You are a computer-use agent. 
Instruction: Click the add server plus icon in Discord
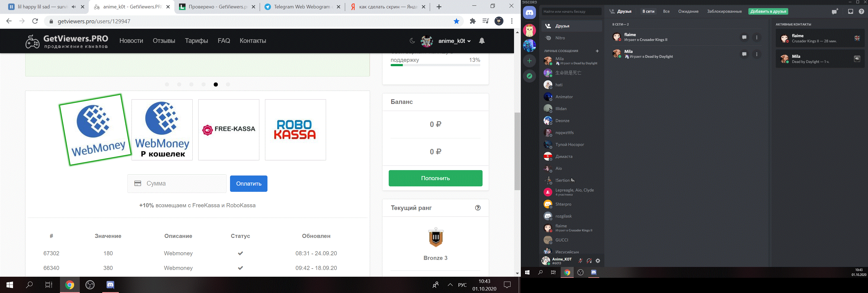(529, 61)
